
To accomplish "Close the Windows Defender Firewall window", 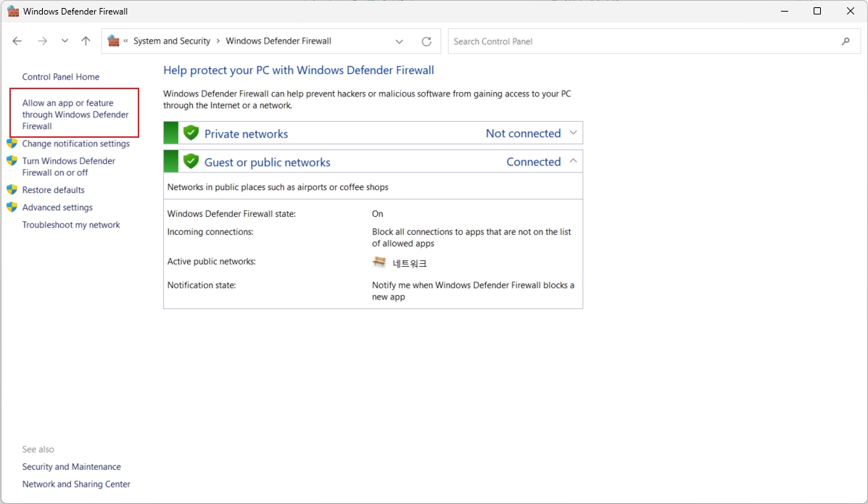I will pos(851,11).
